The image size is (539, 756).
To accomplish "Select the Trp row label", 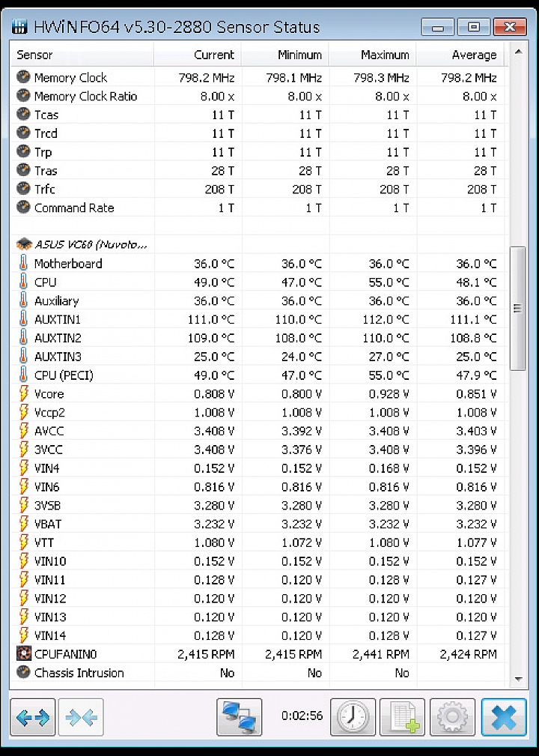I will point(43,152).
